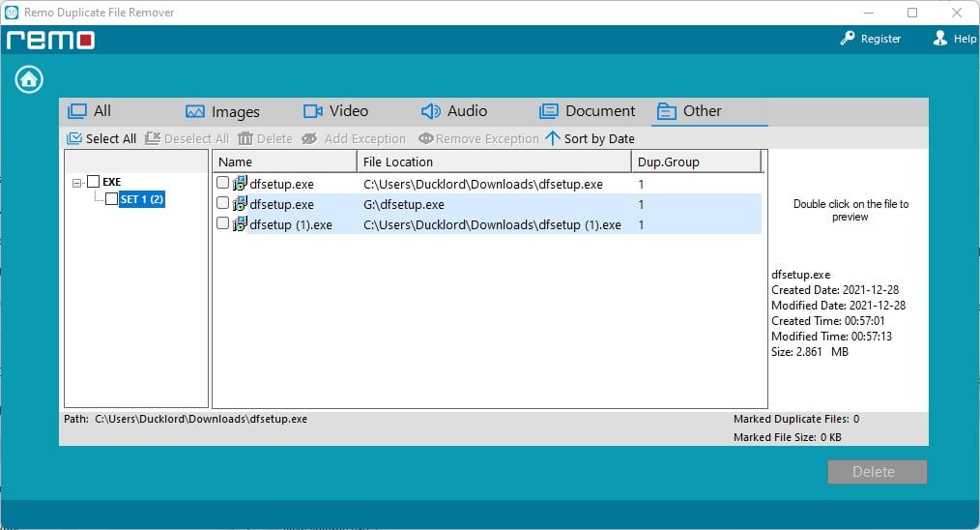Click the Register link

click(x=880, y=39)
